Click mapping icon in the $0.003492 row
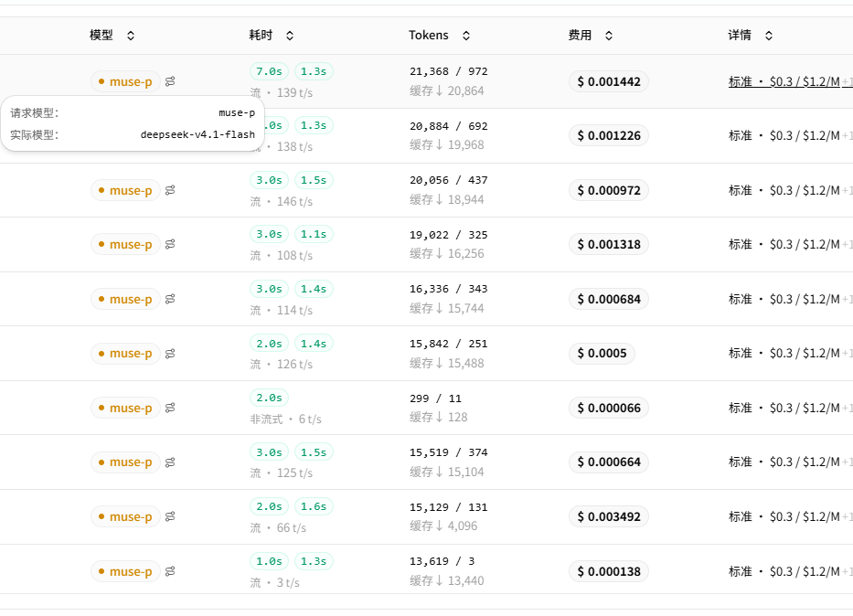Image resolution: width=853 pixels, height=616 pixels. click(170, 516)
